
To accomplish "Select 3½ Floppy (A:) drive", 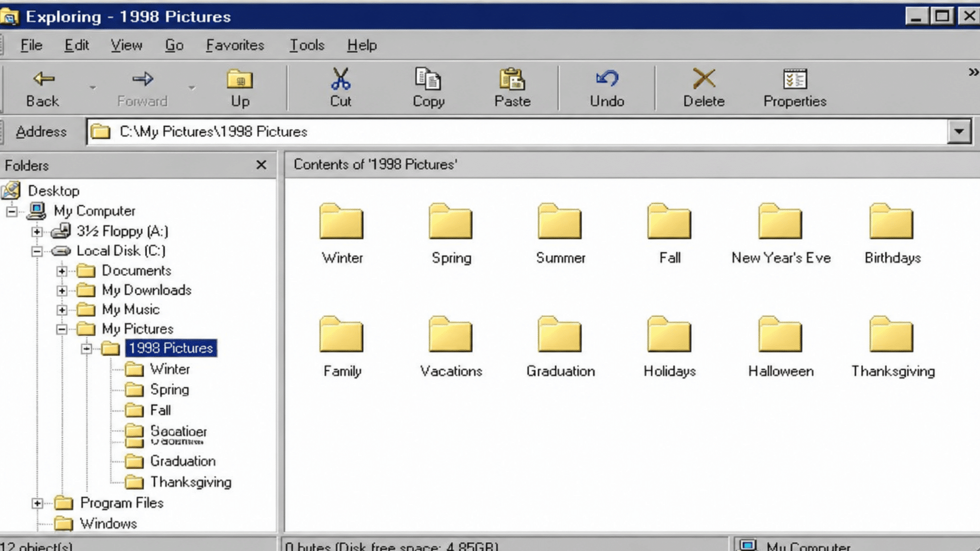I will coord(122,231).
